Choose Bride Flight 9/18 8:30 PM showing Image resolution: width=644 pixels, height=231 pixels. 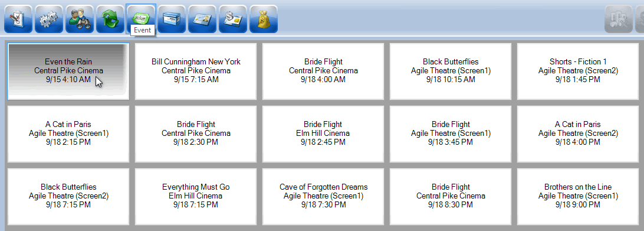451,196
